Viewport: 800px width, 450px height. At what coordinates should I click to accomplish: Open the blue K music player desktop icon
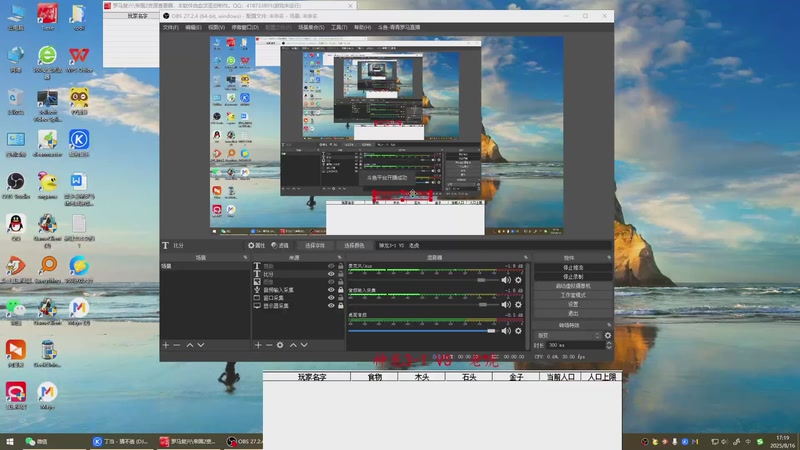coord(79,143)
